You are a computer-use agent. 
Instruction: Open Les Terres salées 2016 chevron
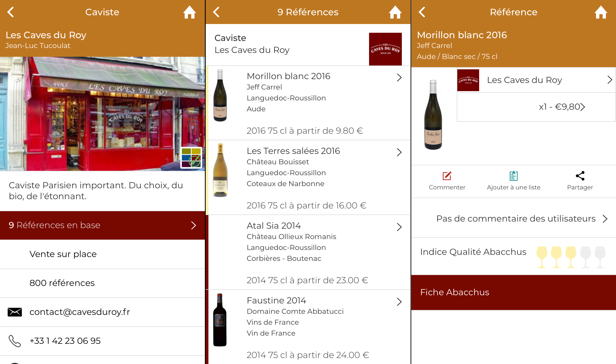click(399, 152)
